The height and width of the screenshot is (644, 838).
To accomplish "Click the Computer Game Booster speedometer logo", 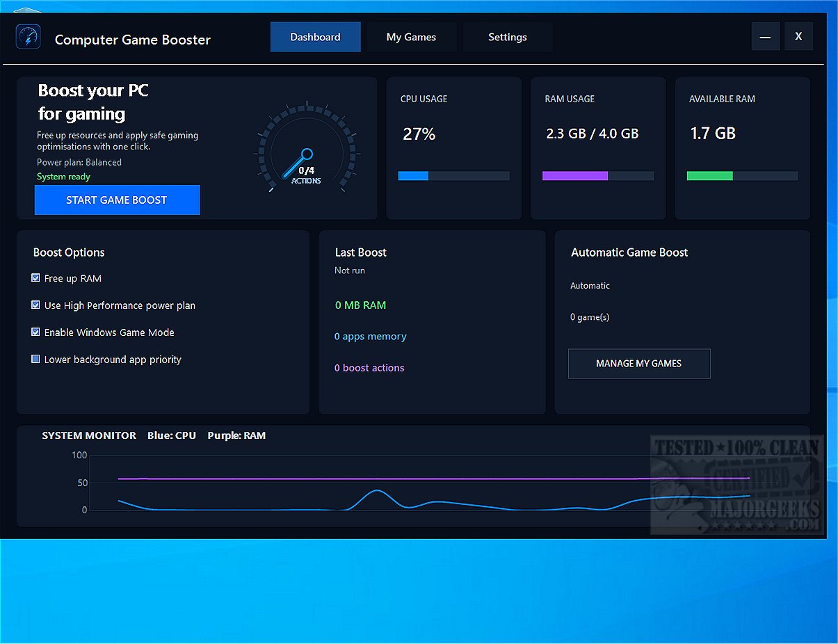I will tap(29, 37).
